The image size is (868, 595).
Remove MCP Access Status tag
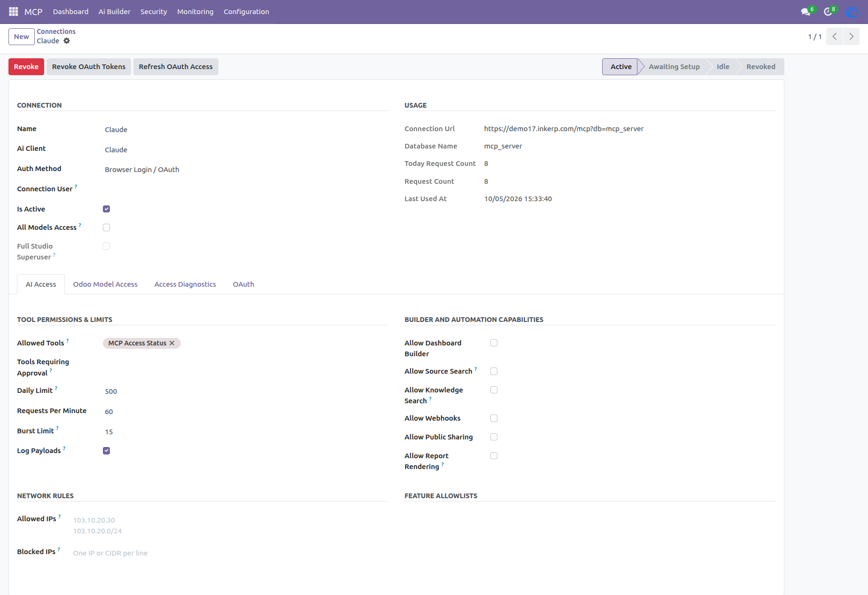[172, 343]
